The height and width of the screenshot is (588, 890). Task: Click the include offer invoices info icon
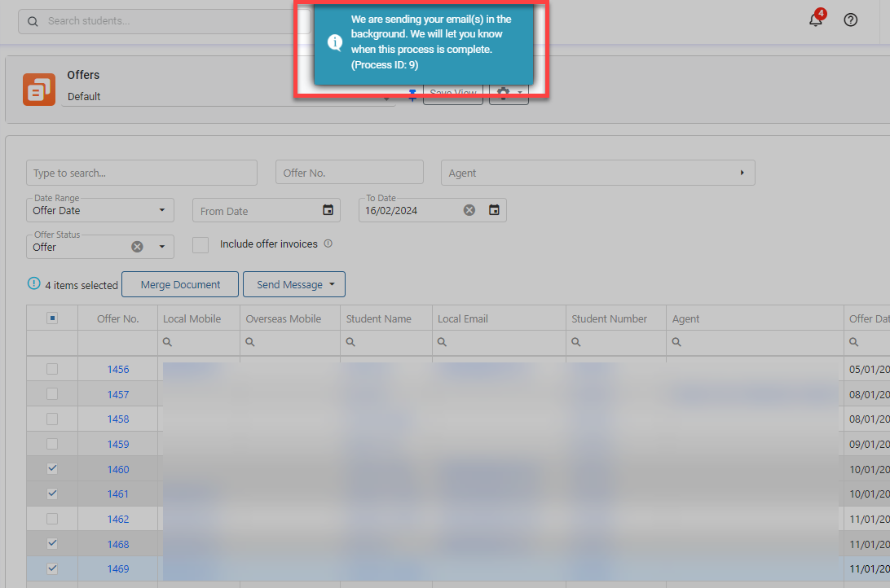click(328, 244)
